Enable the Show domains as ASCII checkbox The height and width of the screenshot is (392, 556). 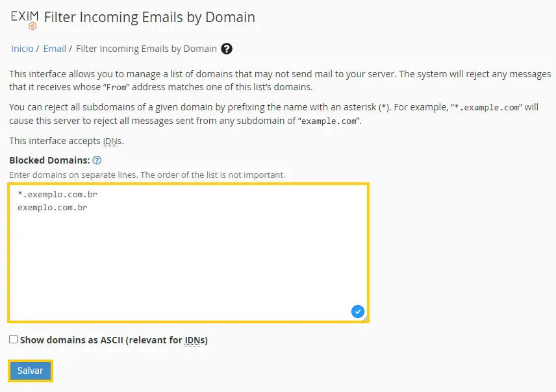coord(14,339)
